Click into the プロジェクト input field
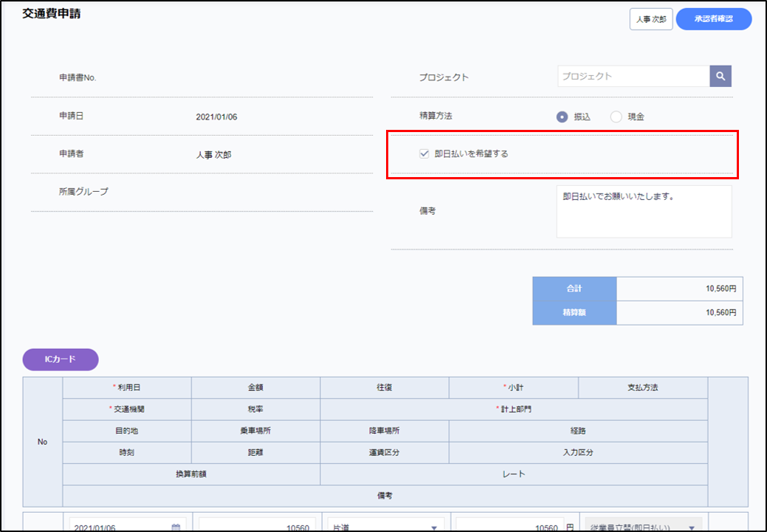The height and width of the screenshot is (532, 767). [x=633, y=76]
